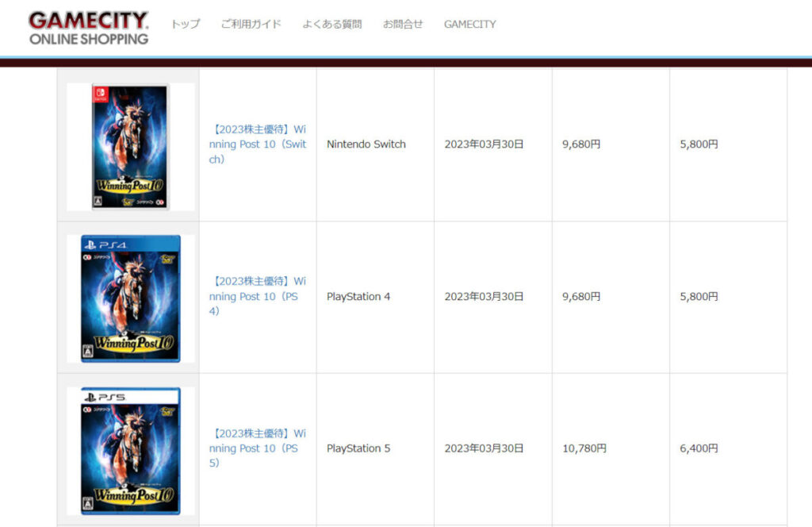Open Winning Post 10 PS4 cover image
This screenshot has width=812, height=527.
(131, 298)
